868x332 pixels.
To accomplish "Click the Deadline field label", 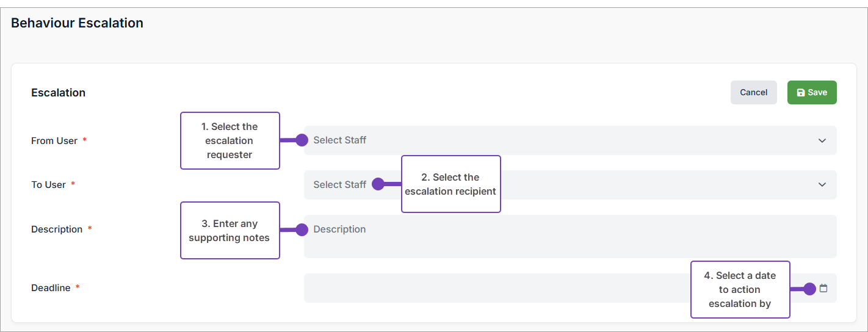I will point(51,288).
